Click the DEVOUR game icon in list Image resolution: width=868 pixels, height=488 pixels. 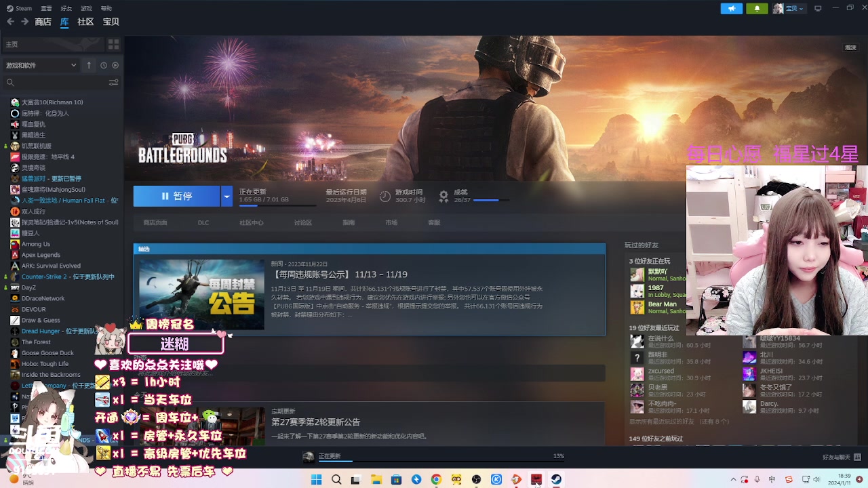[15, 309]
